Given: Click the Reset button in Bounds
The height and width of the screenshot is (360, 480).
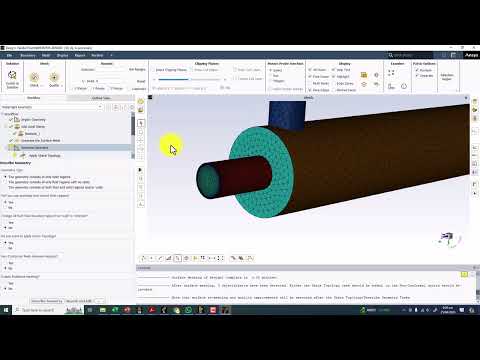Looking at the screenshot, I should click(x=141, y=81).
